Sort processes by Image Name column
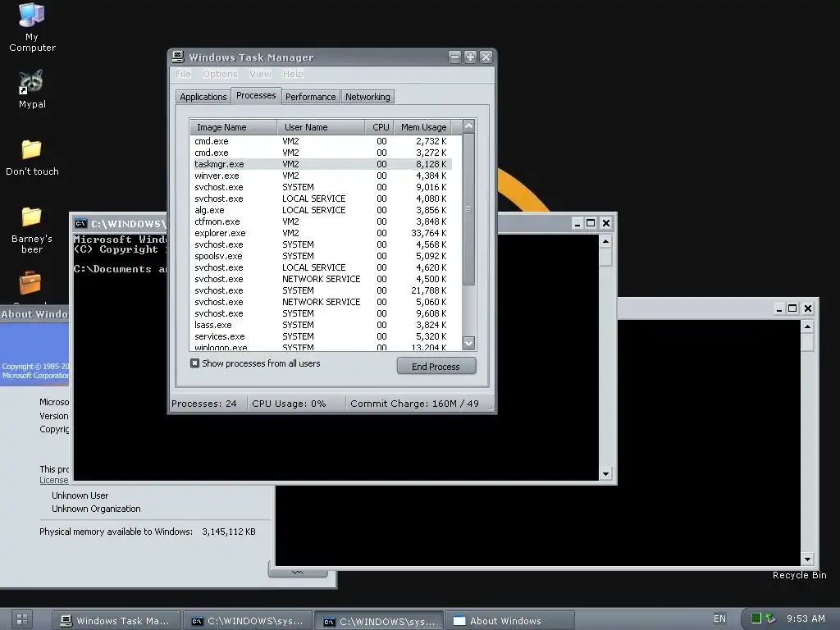Image resolution: width=840 pixels, height=630 pixels. click(234, 127)
